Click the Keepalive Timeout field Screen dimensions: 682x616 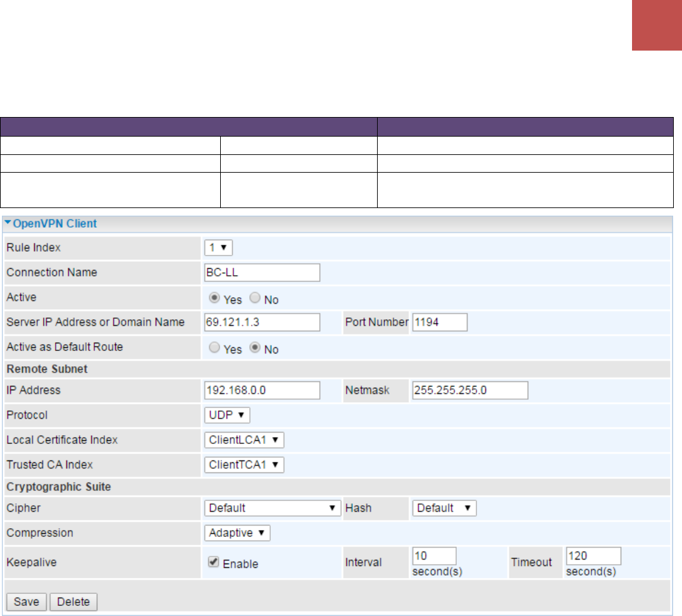point(593,556)
